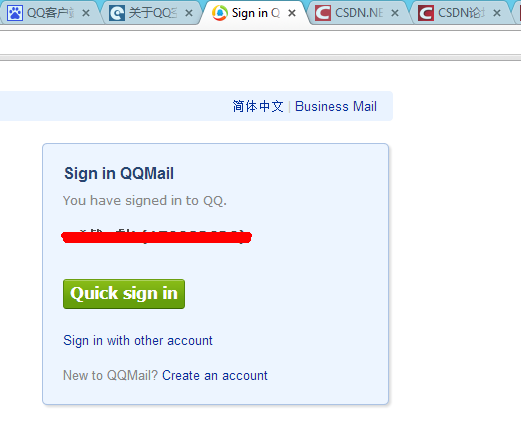This screenshot has width=521, height=441.
Task: Click the QQ logo icon on second tab
Action: click(x=117, y=13)
